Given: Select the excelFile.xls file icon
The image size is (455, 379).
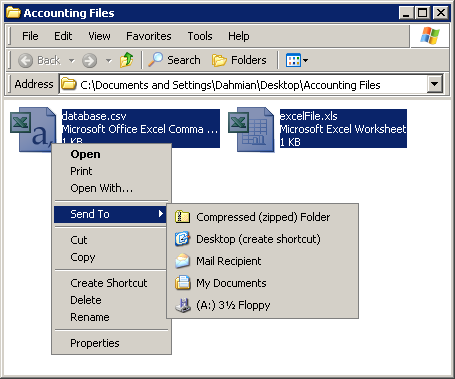Looking at the screenshot, I should coord(252,129).
